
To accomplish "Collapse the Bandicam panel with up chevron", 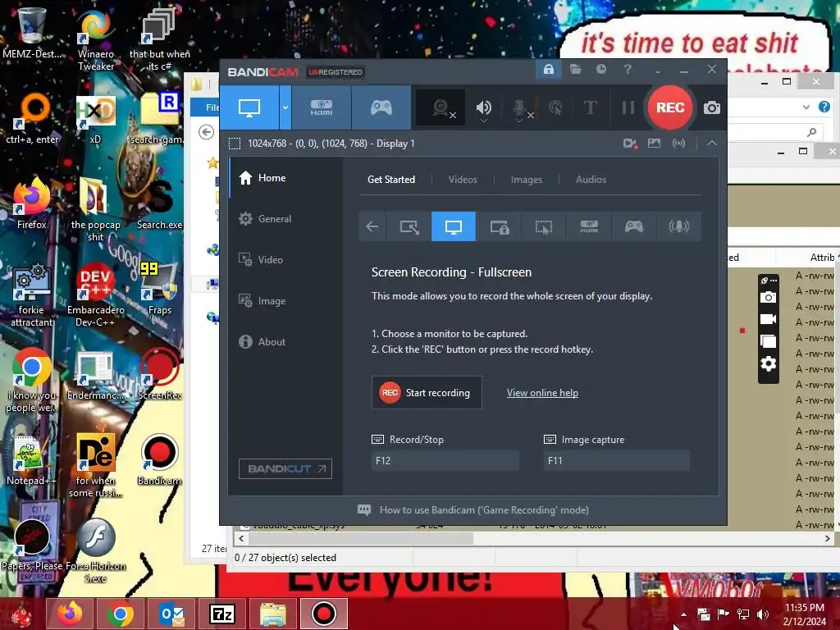I will click(711, 143).
